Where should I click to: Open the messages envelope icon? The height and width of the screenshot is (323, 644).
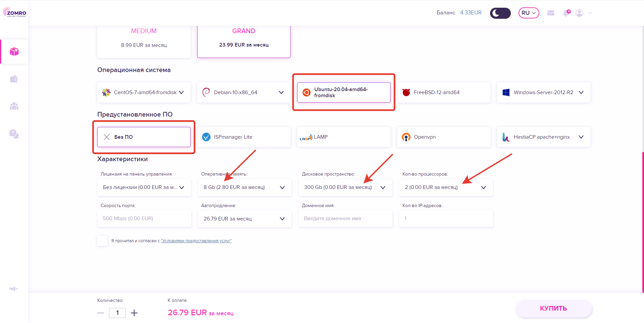pos(551,13)
